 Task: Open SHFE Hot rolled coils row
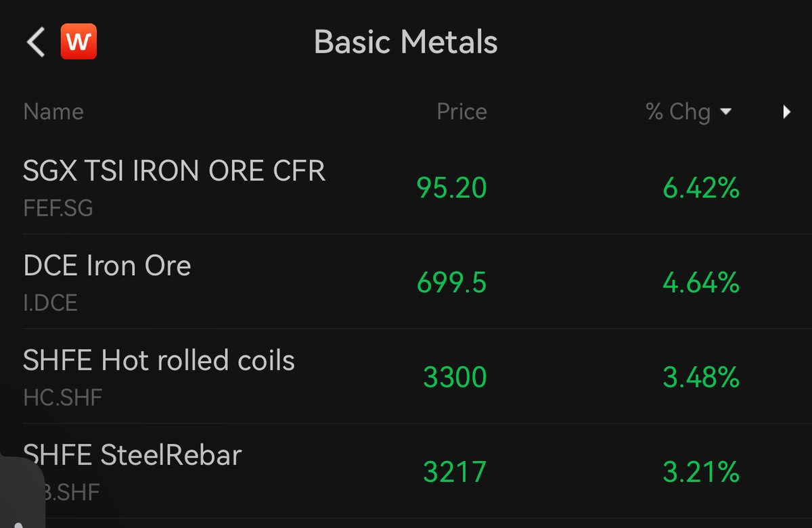tap(406, 377)
